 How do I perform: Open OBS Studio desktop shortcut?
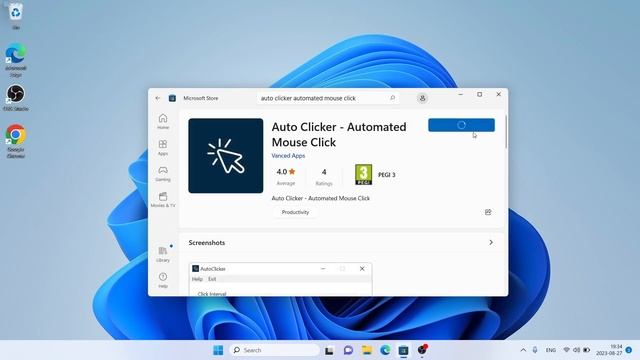(x=16, y=98)
